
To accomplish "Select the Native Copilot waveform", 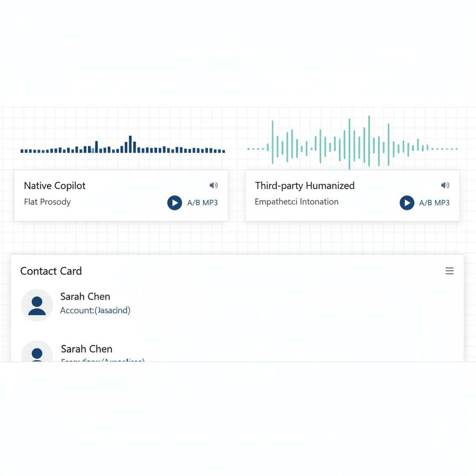I will pyautogui.click(x=123, y=145).
